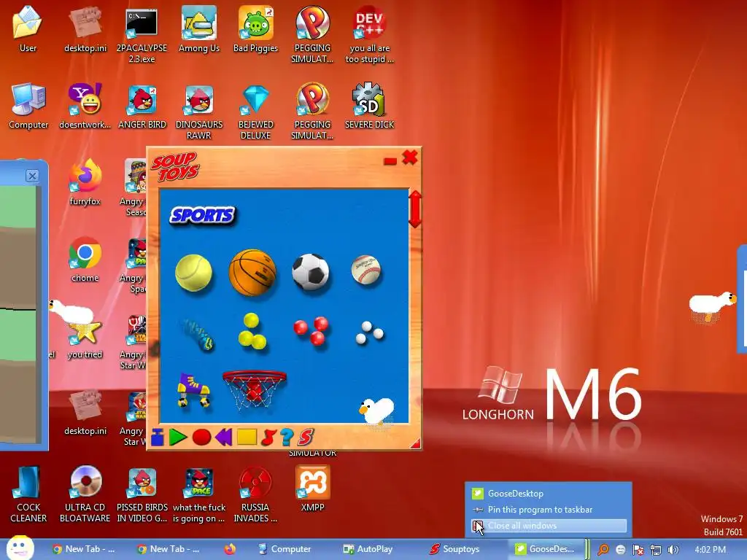Screen dimensions: 747x560
Task: Open the chome Chrome shortcut
Action: click(x=85, y=260)
